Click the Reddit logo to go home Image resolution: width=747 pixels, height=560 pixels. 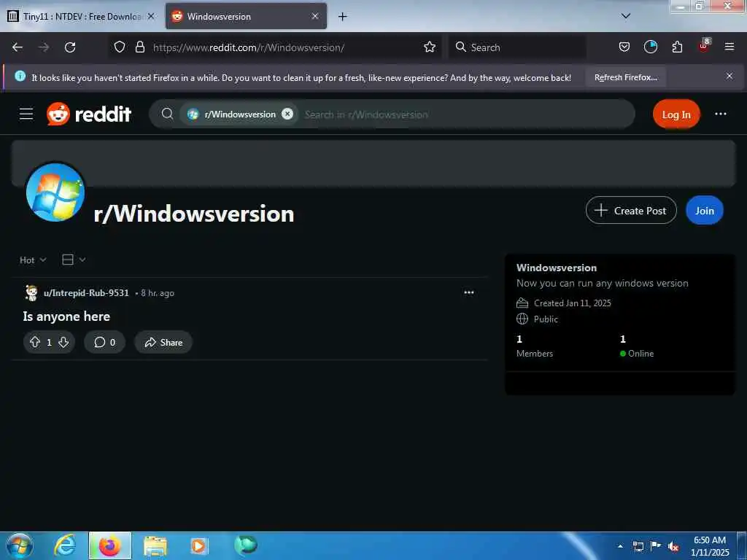pyautogui.click(x=89, y=114)
